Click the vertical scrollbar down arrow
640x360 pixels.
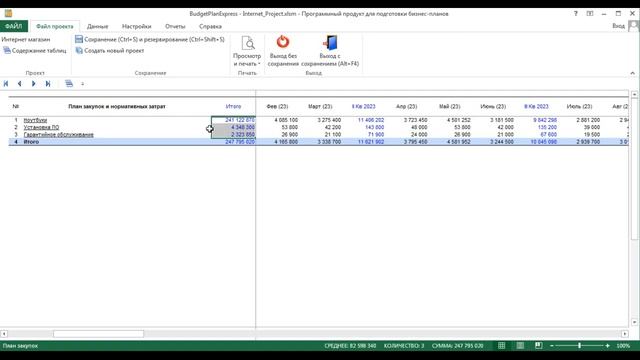pyautogui.click(x=634, y=322)
